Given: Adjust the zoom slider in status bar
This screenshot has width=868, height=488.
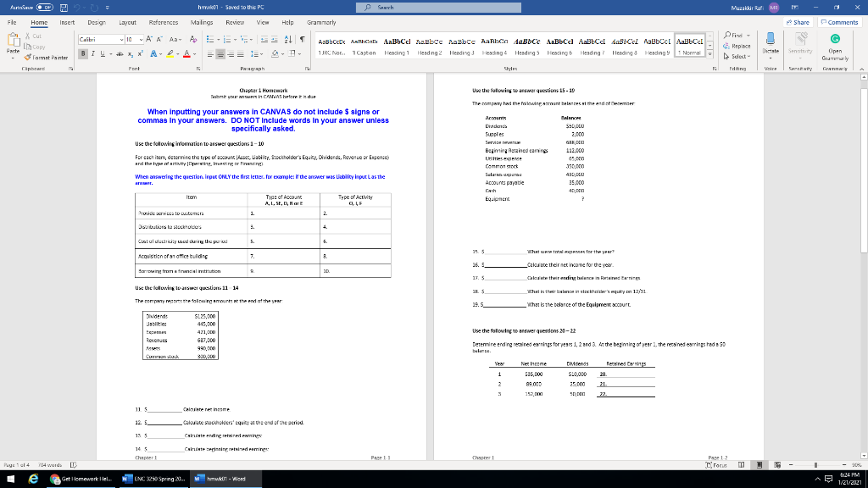Looking at the screenshot, I should pyautogui.click(x=815, y=465).
